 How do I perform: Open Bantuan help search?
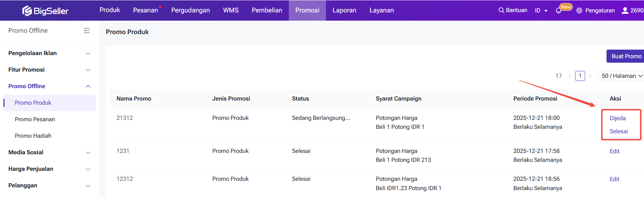(x=513, y=10)
